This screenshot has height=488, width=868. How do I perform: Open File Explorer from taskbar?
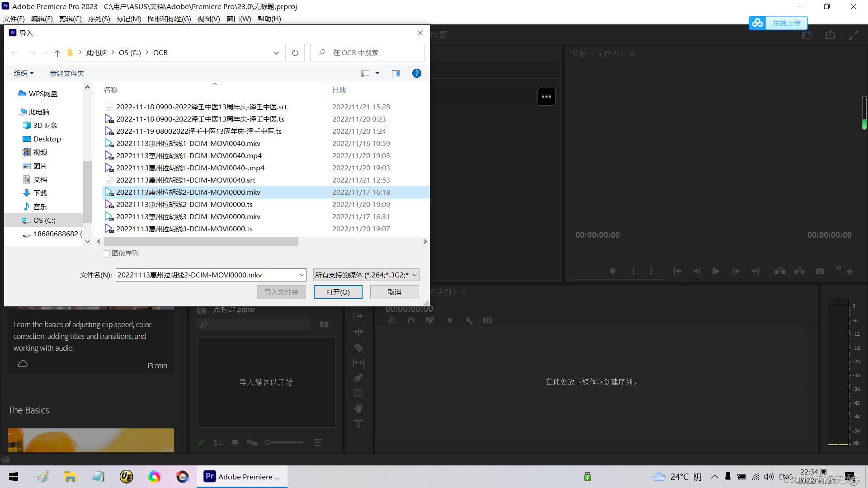70,477
